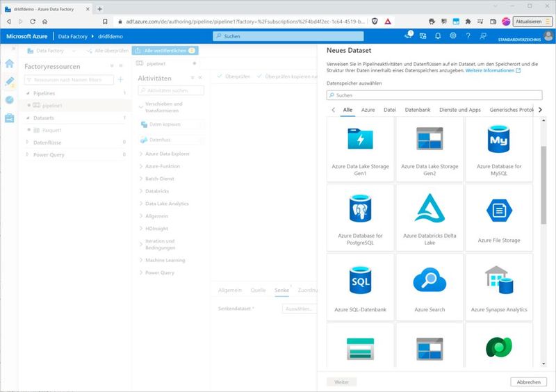
Task: Pick Azure File Storage dataset
Action: point(499,218)
